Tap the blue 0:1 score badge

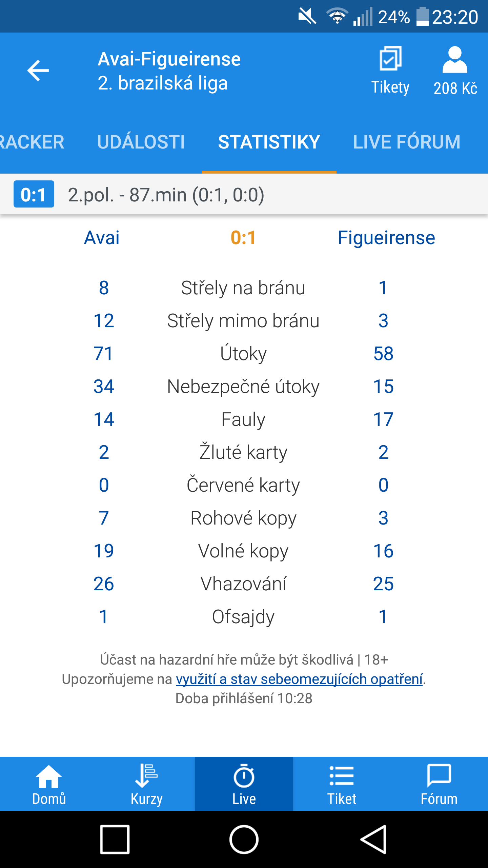tap(34, 194)
